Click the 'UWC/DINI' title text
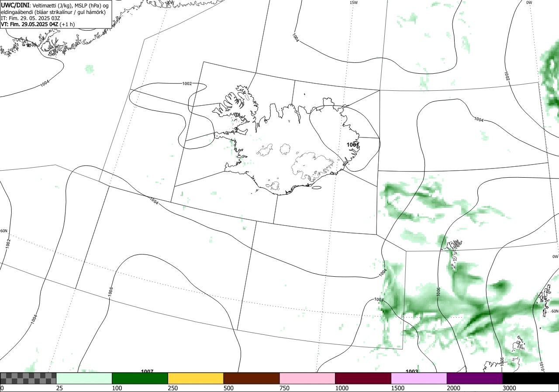Screen dimensions: 559x392 (x=14, y=5)
